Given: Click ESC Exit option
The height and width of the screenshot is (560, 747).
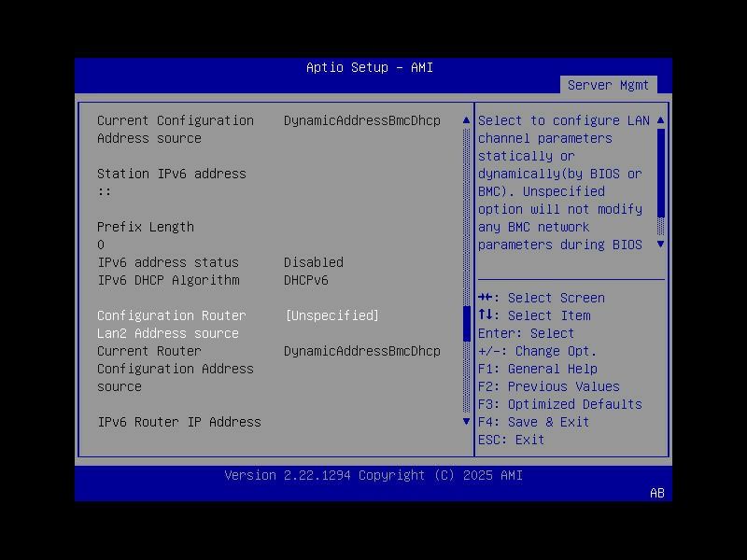Looking at the screenshot, I should point(509,439).
